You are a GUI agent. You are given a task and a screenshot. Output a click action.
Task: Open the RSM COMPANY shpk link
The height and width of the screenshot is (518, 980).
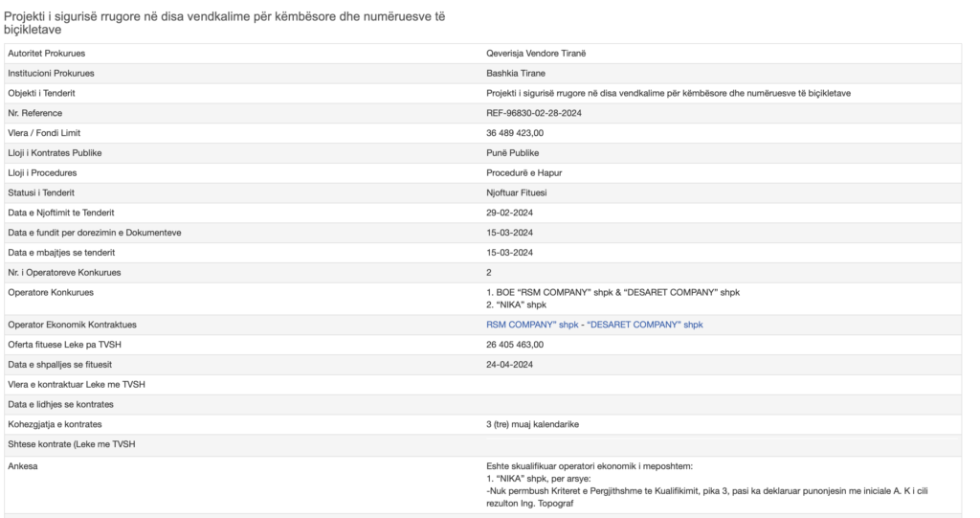point(532,325)
